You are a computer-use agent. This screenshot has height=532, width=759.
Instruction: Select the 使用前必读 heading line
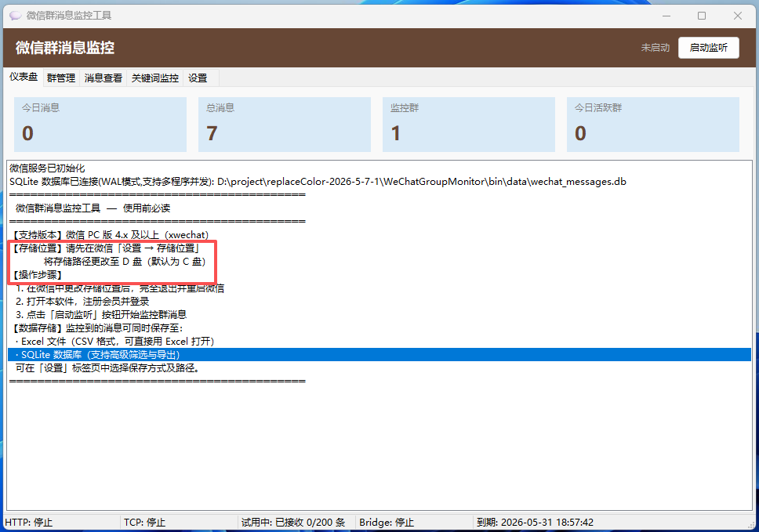click(x=379, y=208)
